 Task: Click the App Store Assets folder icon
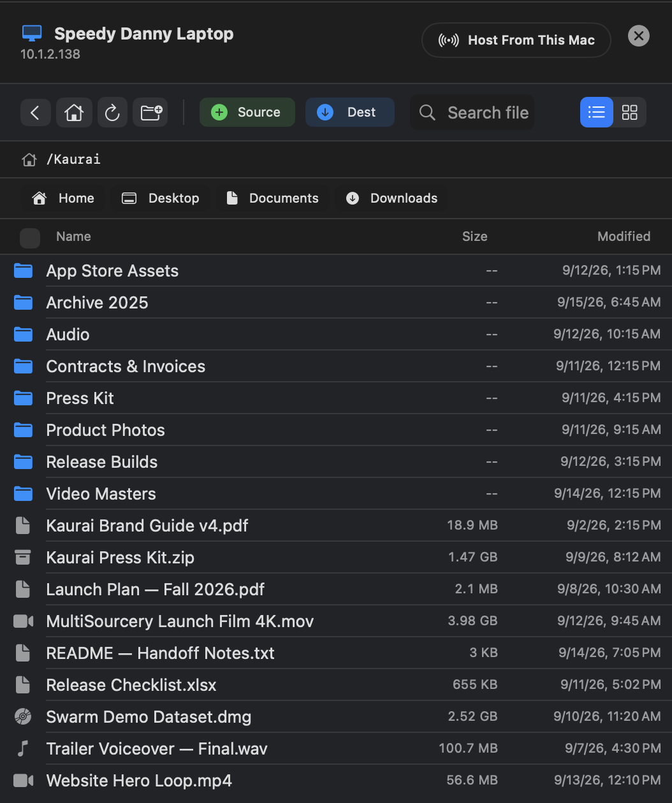[24, 271]
